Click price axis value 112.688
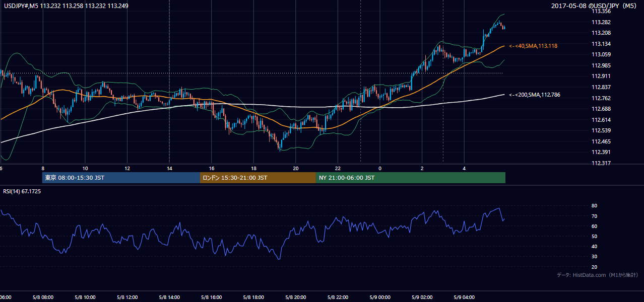Viewport: 644px width, 302px height. pyautogui.click(x=602, y=109)
